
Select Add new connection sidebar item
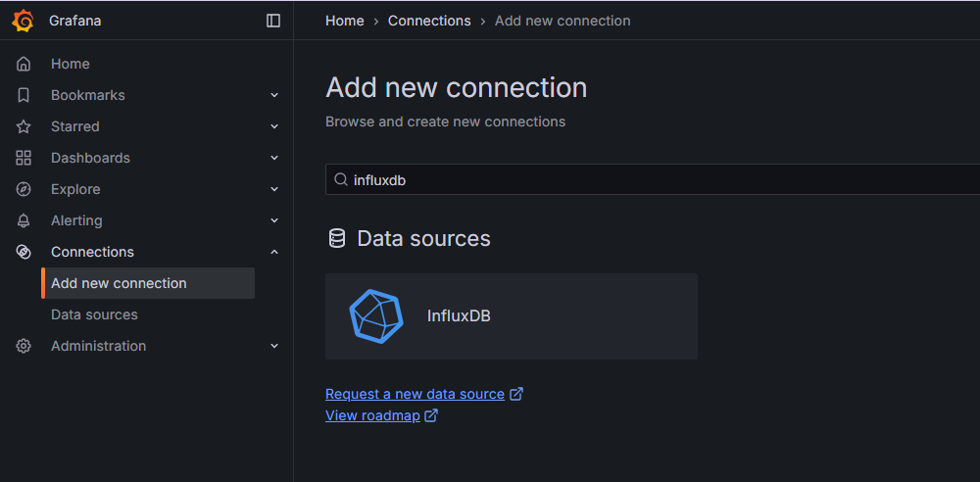[148, 283]
